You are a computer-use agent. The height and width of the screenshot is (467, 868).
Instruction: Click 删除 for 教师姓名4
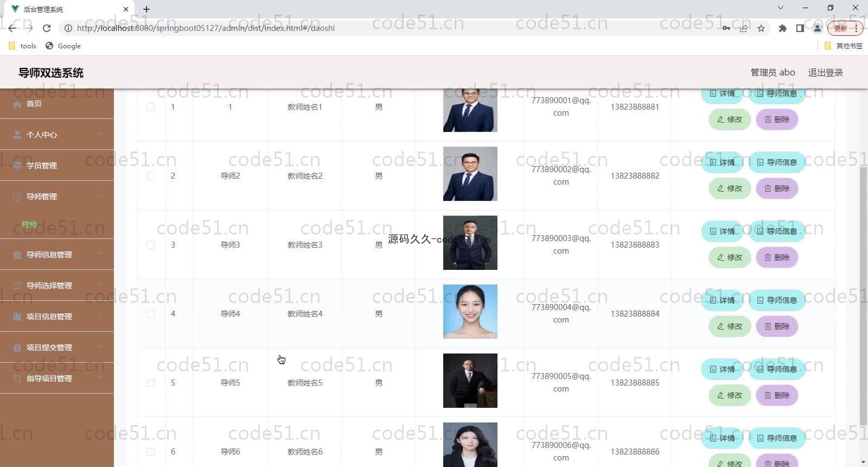(x=777, y=326)
